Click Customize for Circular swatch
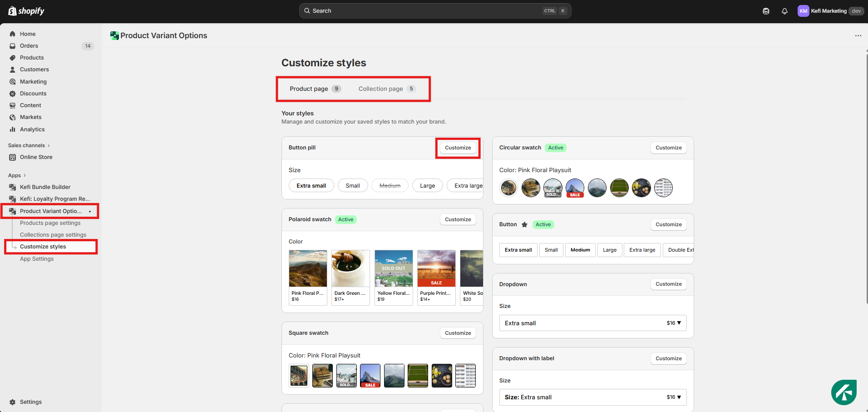 tap(668, 148)
